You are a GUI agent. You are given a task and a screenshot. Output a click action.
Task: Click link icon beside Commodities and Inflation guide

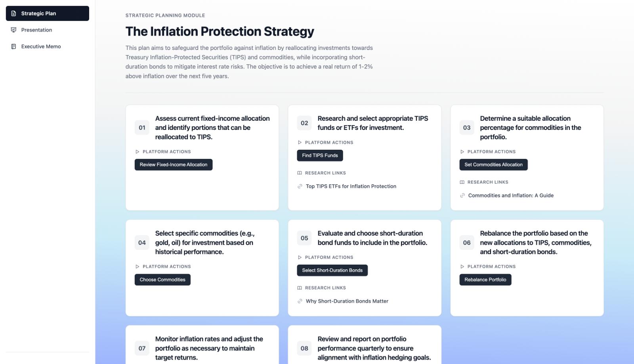click(462, 196)
